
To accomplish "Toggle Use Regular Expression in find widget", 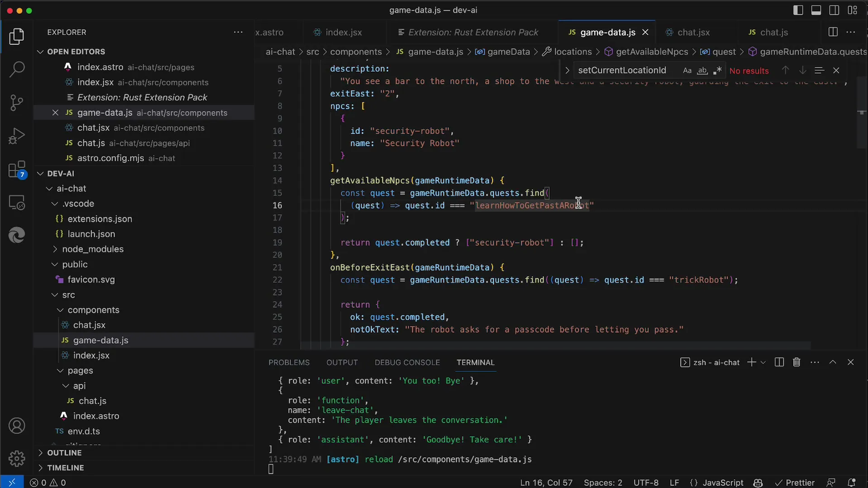I will tap(717, 71).
